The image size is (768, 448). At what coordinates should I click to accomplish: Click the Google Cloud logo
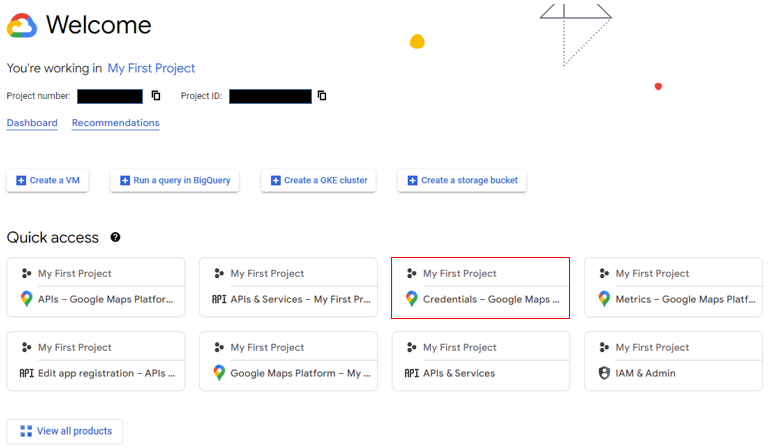(x=22, y=25)
